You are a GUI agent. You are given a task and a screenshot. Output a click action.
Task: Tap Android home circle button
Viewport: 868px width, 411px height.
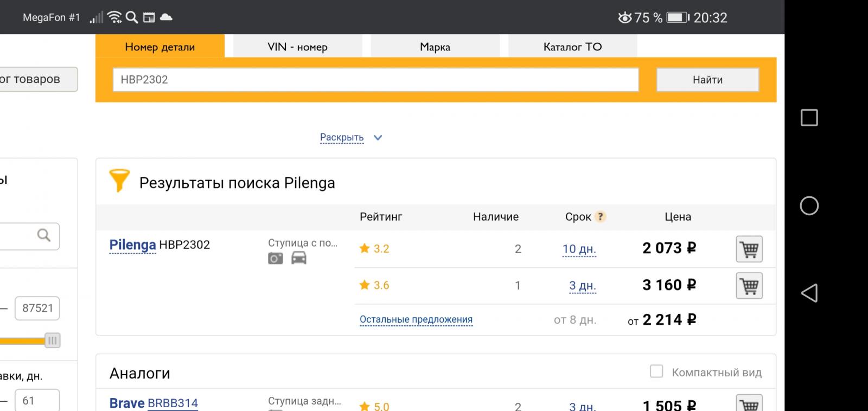point(809,206)
